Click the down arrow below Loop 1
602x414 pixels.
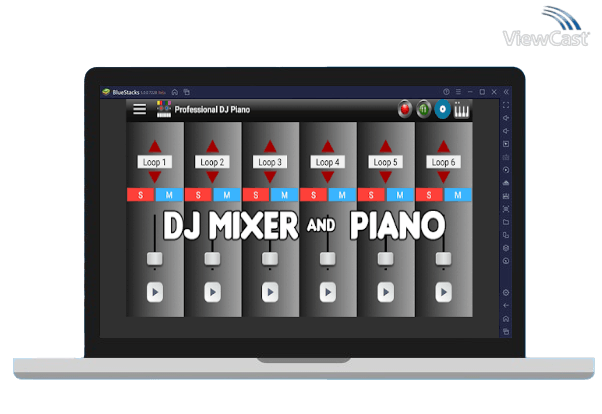point(155,177)
